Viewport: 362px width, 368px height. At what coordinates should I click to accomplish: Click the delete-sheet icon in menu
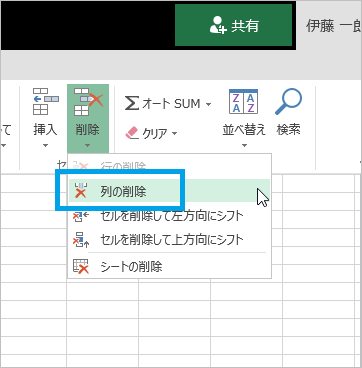80,266
